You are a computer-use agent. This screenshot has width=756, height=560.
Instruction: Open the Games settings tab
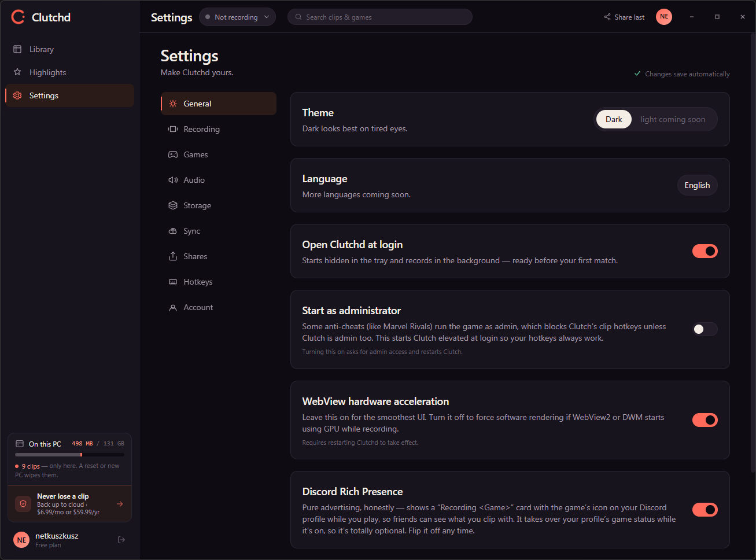(219, 154)
